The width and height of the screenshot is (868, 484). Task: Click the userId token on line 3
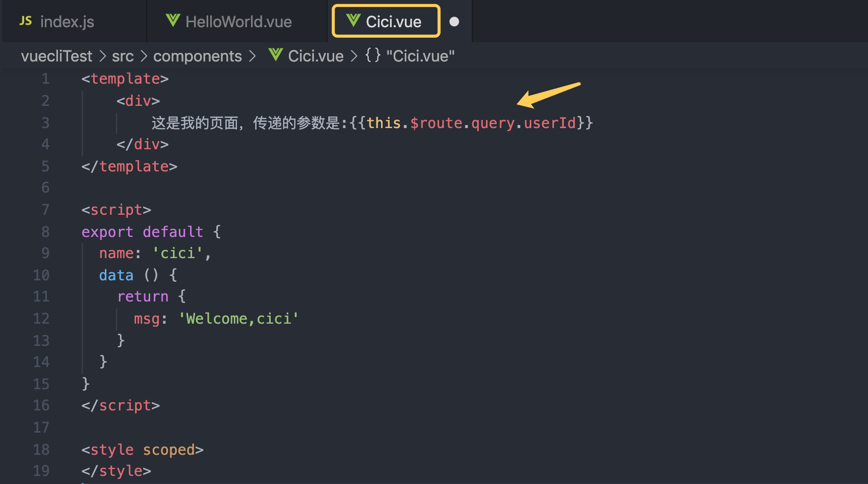(x=550, y=123)
